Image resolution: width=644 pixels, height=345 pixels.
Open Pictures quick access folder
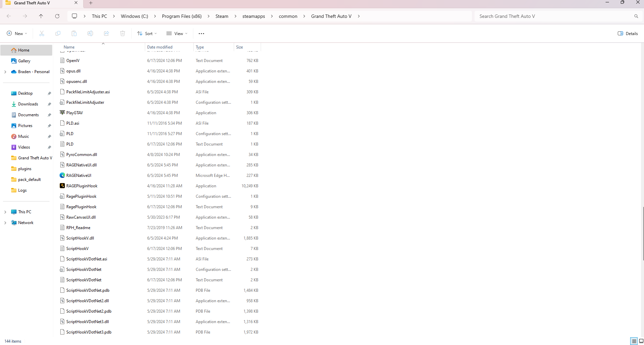25,126
